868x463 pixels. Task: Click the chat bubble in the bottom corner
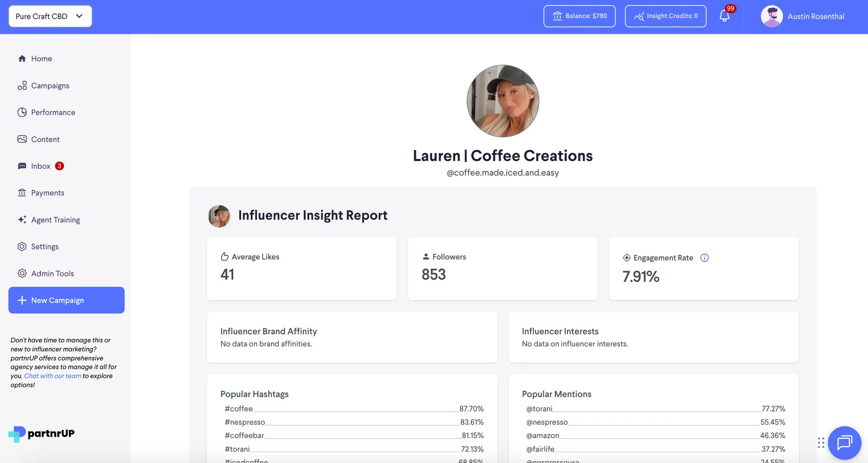point(844,443)
